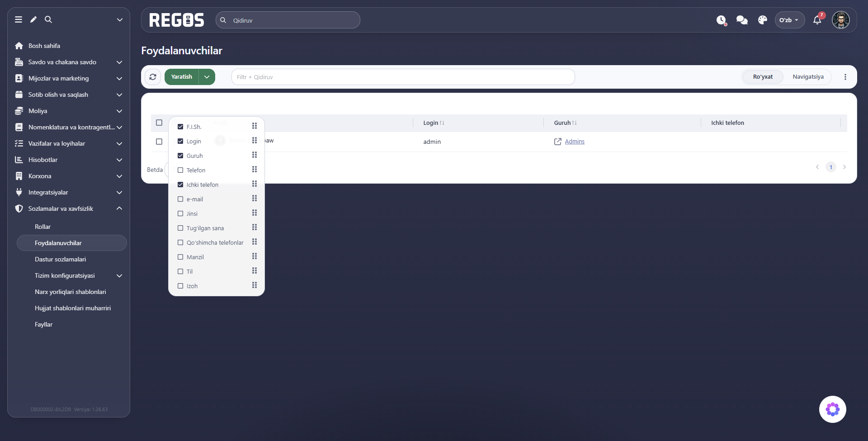Click the clock activity icon in header
The width and height of the screenshot is (868, 441).
coord(721,20)
